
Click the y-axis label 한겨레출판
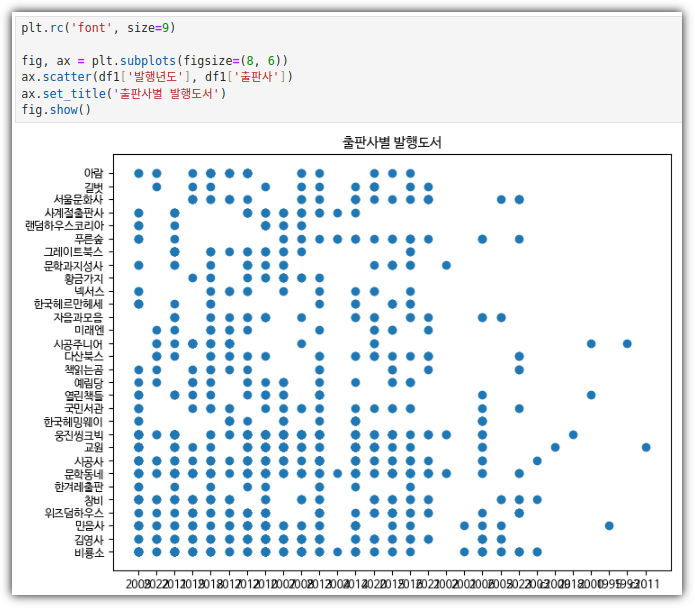78,487
